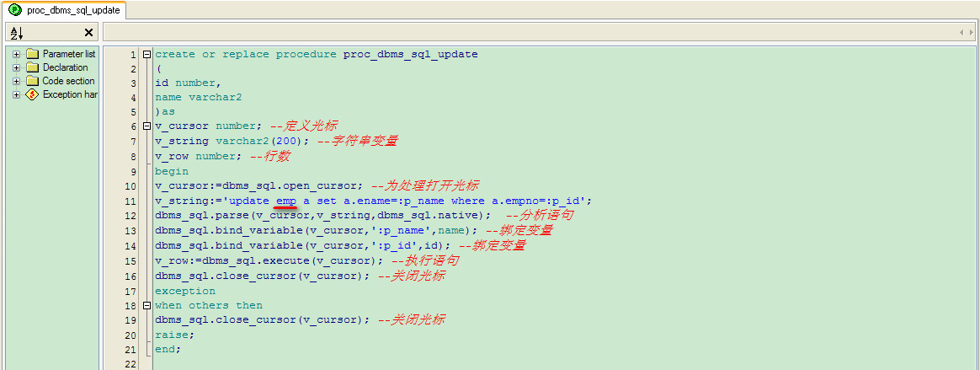The height and width of the screenshot is (370, 980).
Task: Click 'end;' on line 21
Action: tap(168, 349)
